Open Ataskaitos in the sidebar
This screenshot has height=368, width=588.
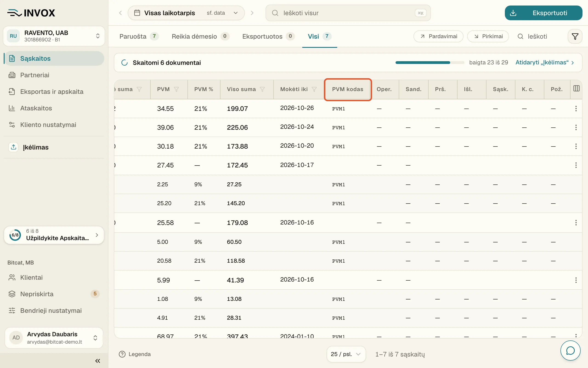tap(54, 108)
